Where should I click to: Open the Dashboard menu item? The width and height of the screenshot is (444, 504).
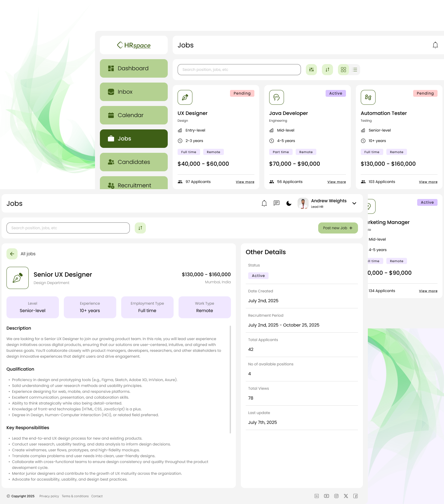(134, 68)
